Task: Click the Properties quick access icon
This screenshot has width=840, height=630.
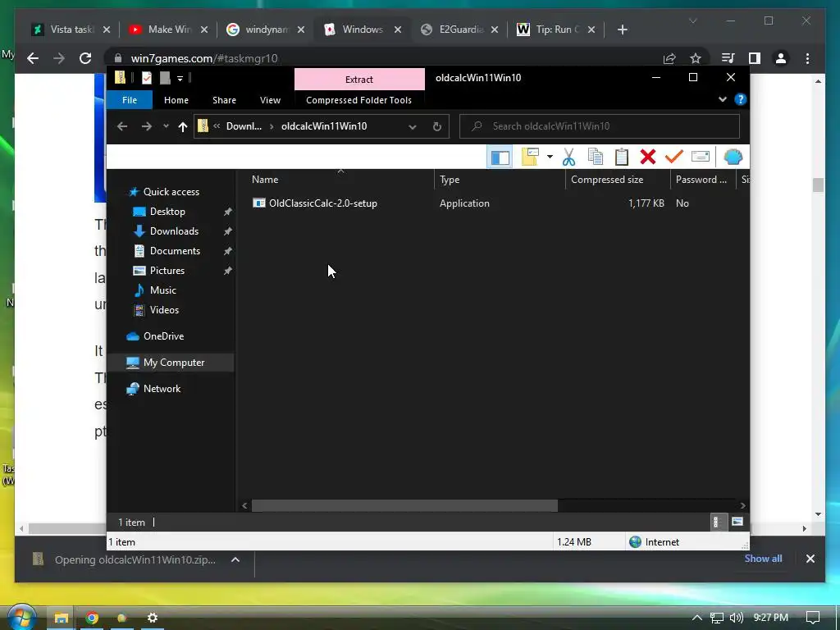Action: click(x=146, y=78)
